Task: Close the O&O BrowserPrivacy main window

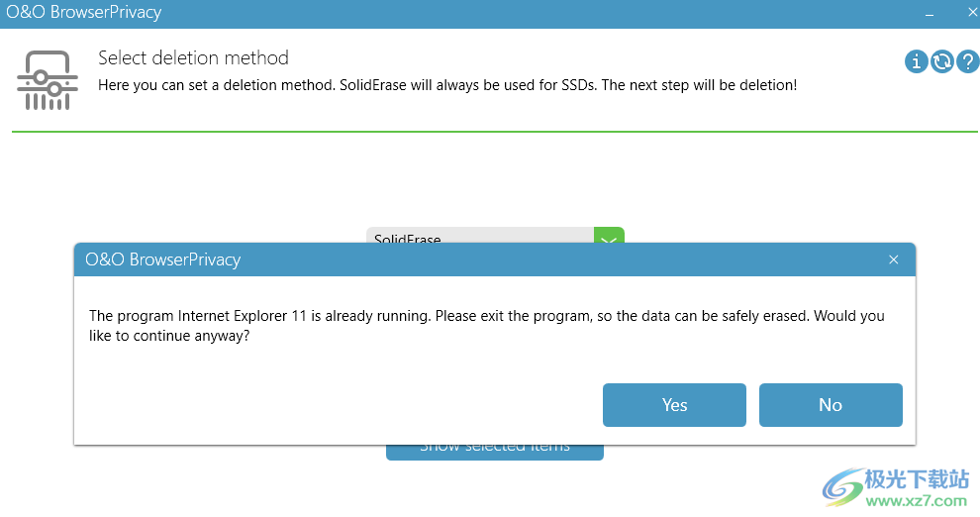Action: [972, 13]
